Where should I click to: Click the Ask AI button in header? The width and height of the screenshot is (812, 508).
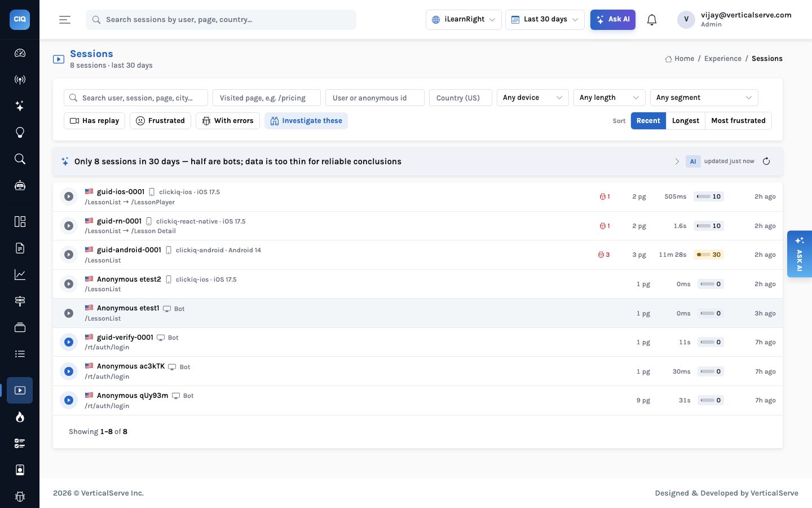(613, 20)
